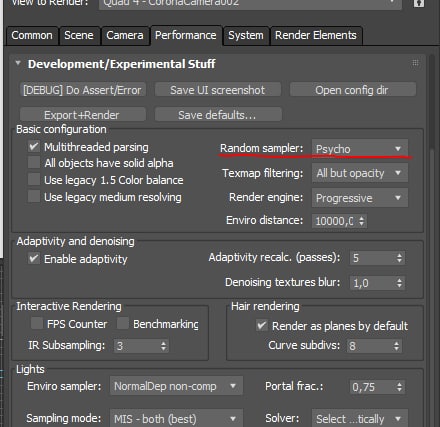Click the Denoising textures blur field

[x=372, y=283]
